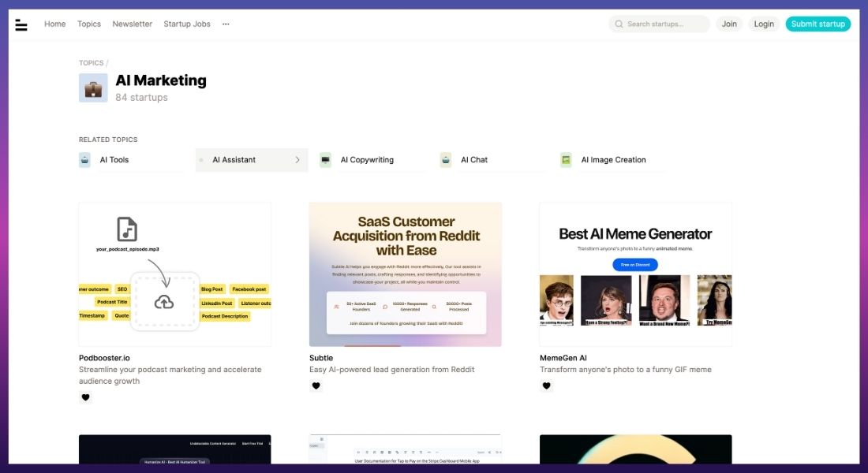The width and height of the screenshot is (868, 473).
Task: Click the Join button
Action: [729, 24]
